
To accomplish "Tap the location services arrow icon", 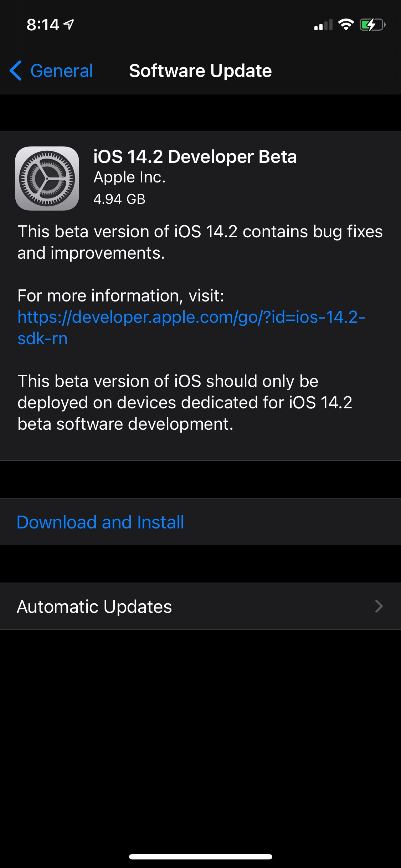I will pos(69,24).
